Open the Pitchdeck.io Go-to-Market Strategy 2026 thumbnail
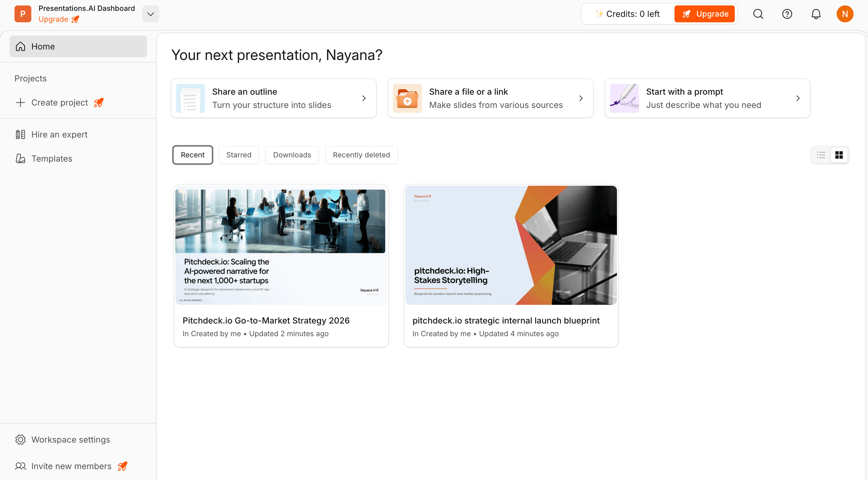 coord(281,245)
